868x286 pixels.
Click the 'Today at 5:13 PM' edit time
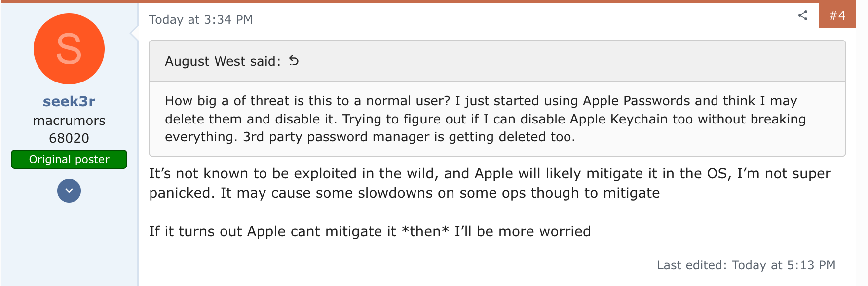tap(784, 265)
